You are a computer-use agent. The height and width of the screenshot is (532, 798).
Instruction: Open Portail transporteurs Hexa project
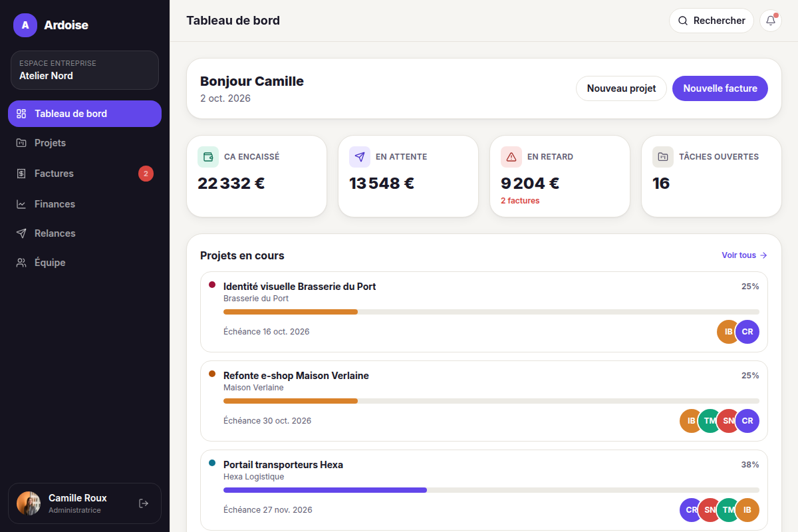click(x=484, y=490)
